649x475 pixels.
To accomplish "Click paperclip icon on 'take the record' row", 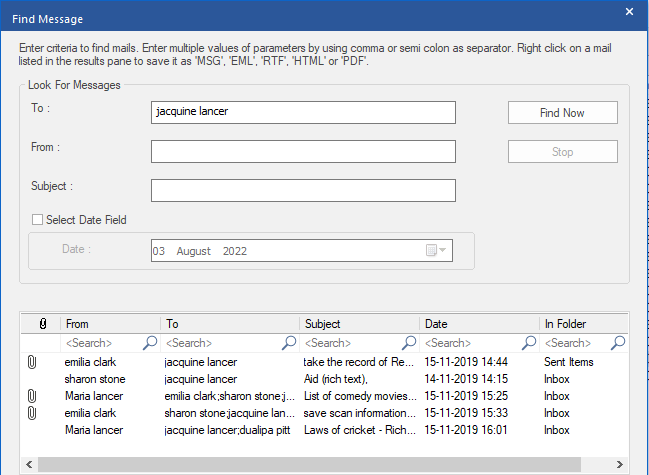I will click(32, 362).
